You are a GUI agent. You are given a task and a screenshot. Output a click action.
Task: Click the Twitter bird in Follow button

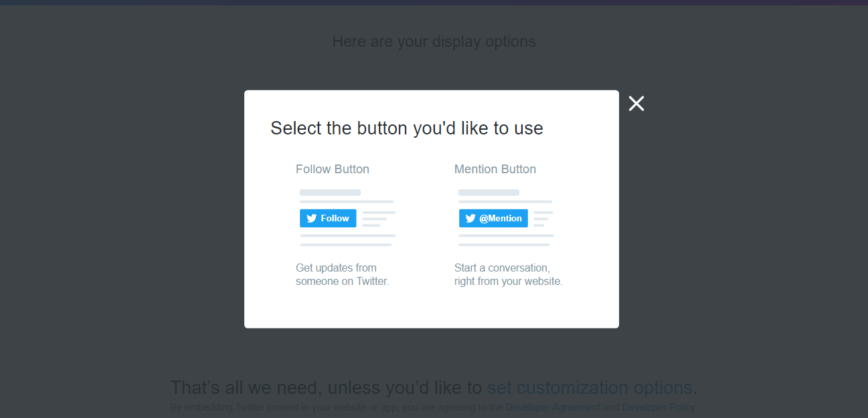[x=311, y=219]
